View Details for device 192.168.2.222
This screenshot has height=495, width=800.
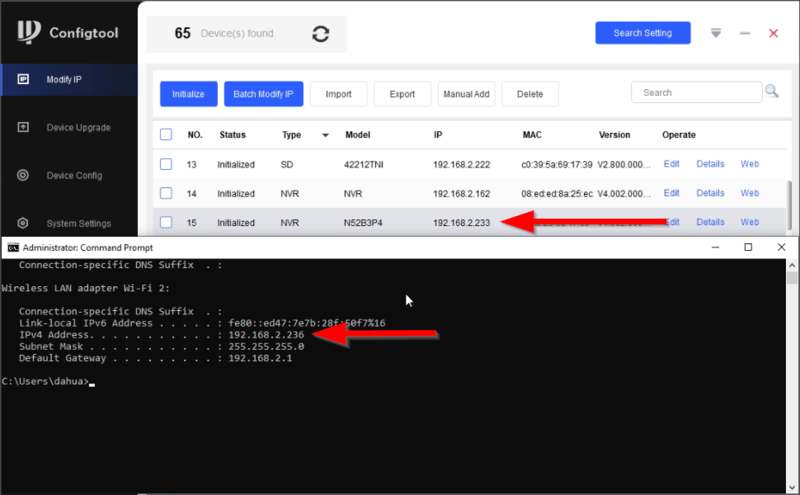710,164
